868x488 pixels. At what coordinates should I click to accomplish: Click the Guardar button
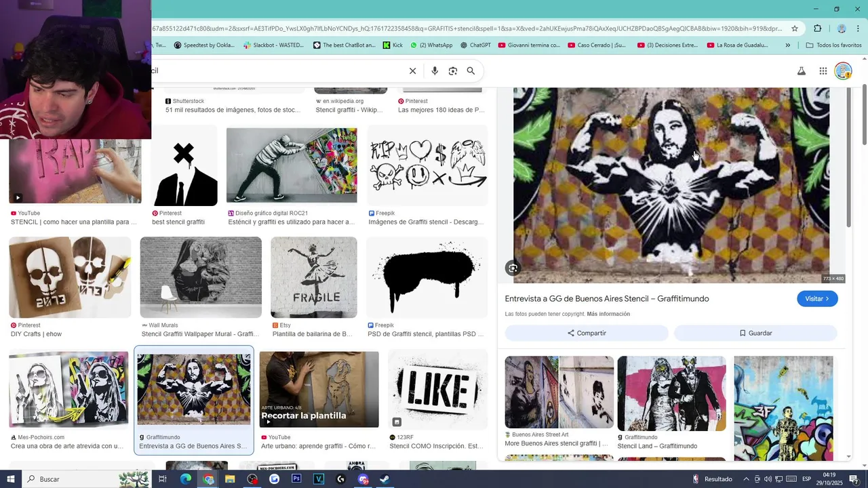755,333
